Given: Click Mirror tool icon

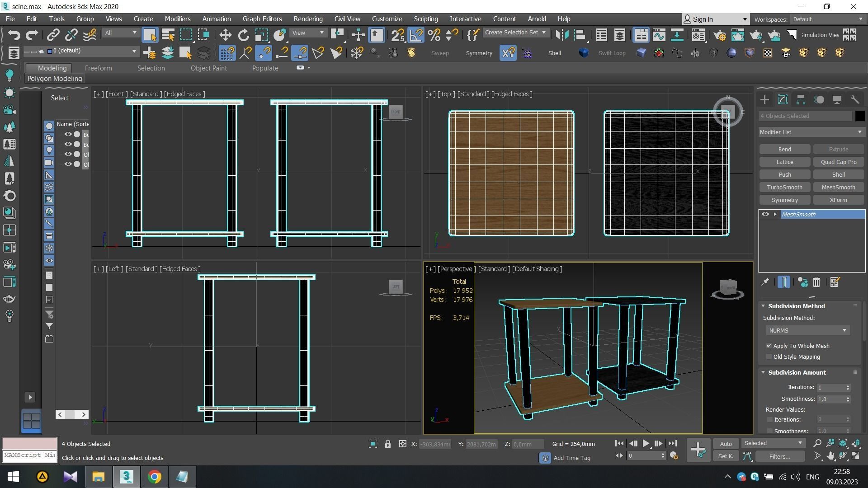Looking at the screenshot, I should (x=562, y=35).
